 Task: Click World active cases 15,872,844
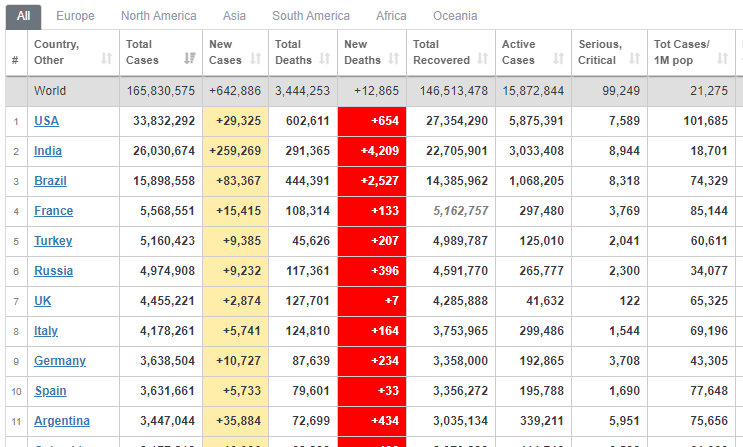tap(533, 91)
